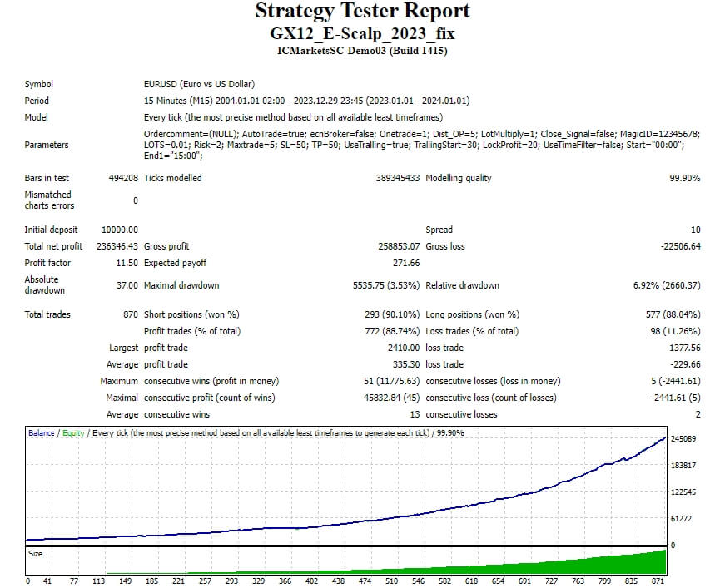Click chart axis value 122545
Viewport: 710px width, 588px height.
coord(683,492)
